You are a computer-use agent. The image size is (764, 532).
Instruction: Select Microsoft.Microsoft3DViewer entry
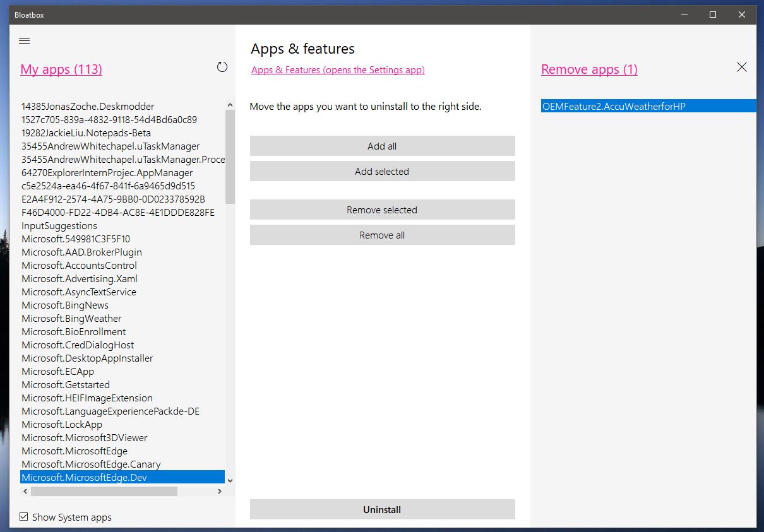tap(122, 437)
